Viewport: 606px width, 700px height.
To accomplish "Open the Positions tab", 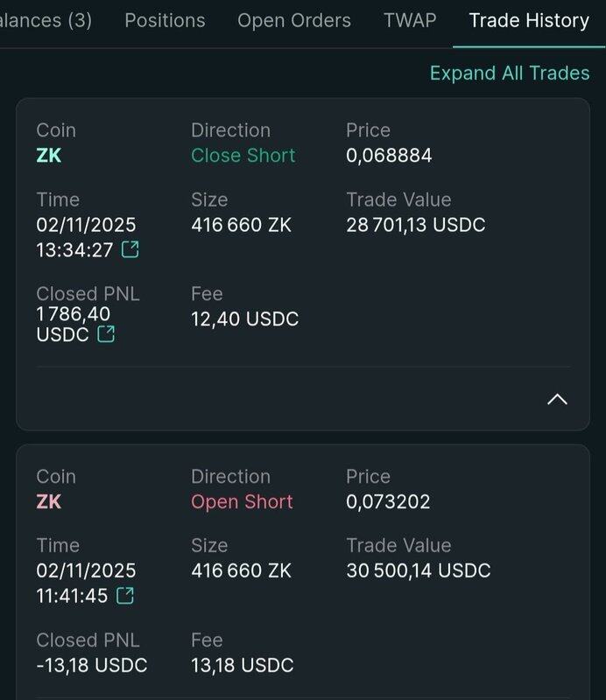I will 165,20.
